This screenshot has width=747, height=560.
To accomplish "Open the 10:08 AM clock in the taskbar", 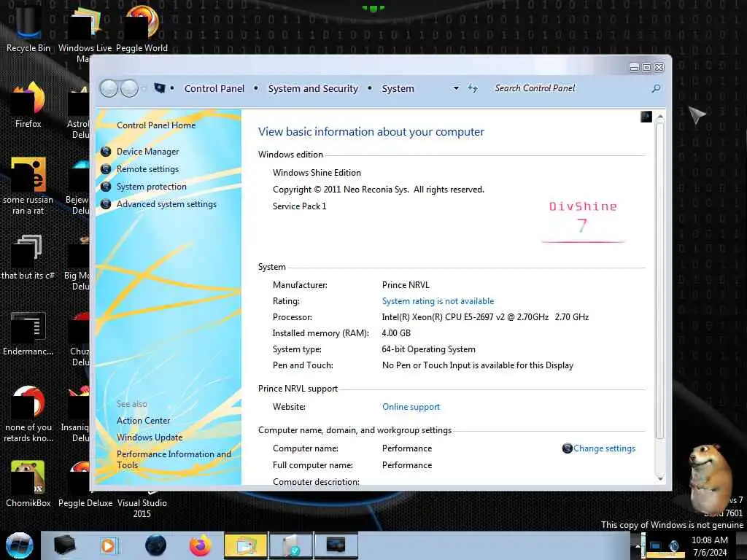I will click(x=709, y=546).
